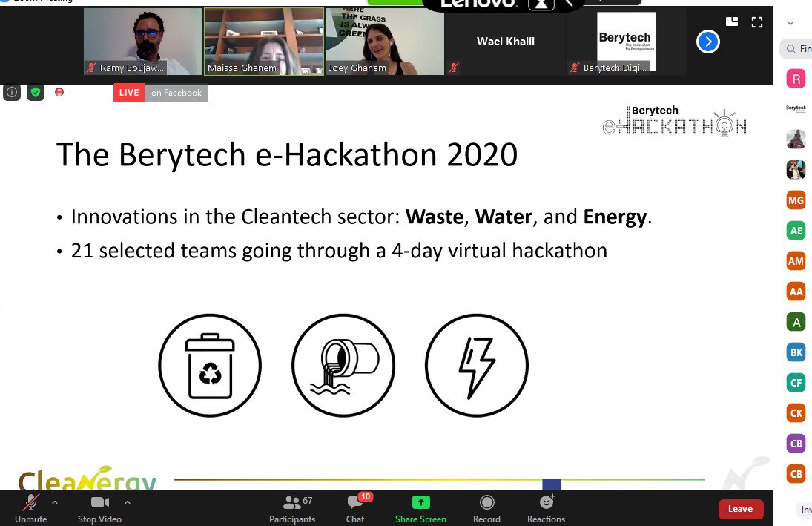Click energy lightning bolt icon on slide
The image size is (812, 526).
tap(476, 365)
